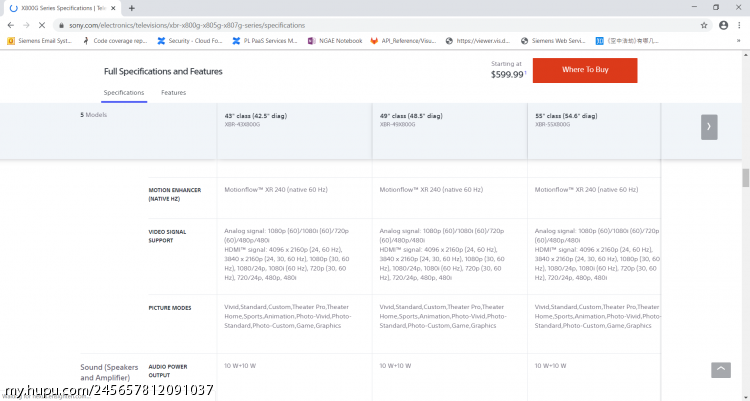Screen dimensions: 750x401
Task: Click XBR-43X800G model number
Action: [x=242, y=124]
